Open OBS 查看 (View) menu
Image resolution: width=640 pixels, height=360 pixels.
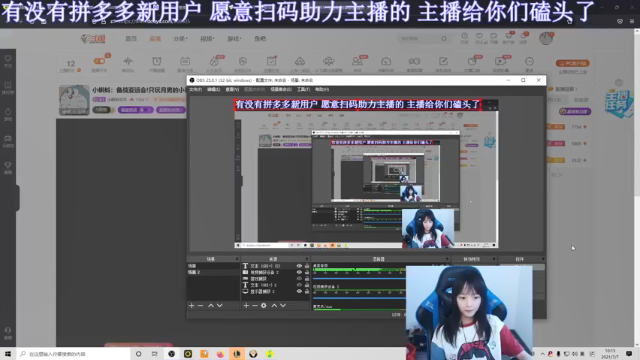pos(232,89)
